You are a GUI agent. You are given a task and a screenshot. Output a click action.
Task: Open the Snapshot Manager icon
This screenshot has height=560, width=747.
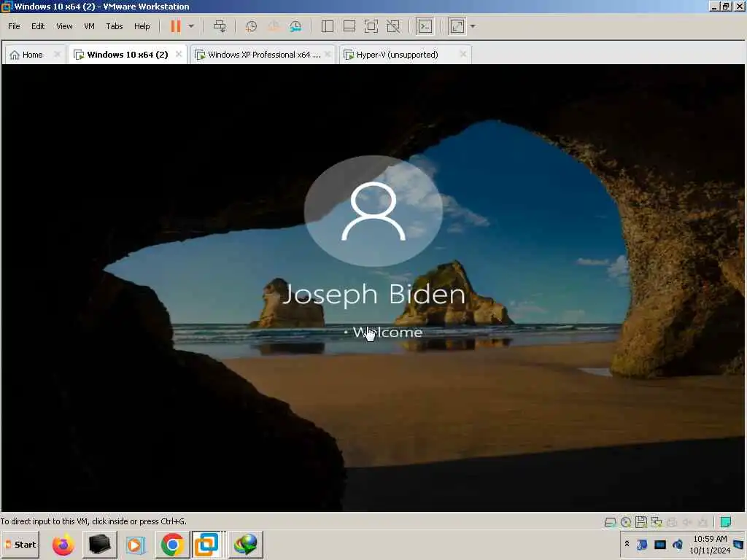click(295, 27)
